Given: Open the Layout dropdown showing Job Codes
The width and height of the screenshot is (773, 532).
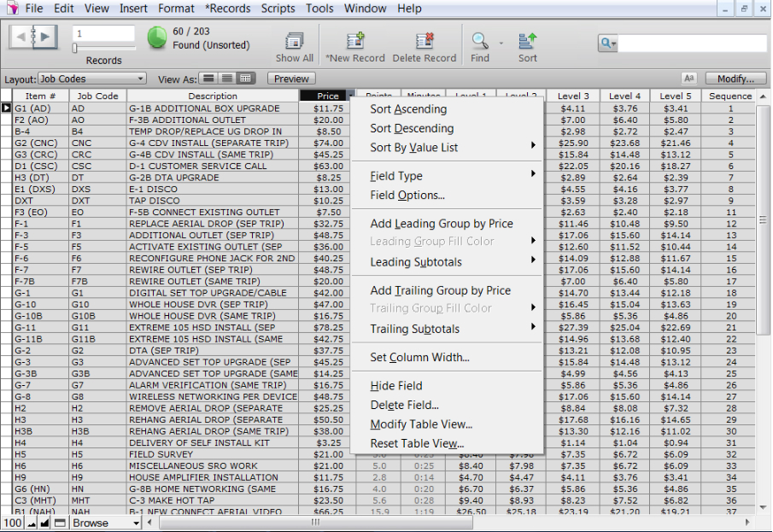Looking at the screenshot, I should pos(92,79).
